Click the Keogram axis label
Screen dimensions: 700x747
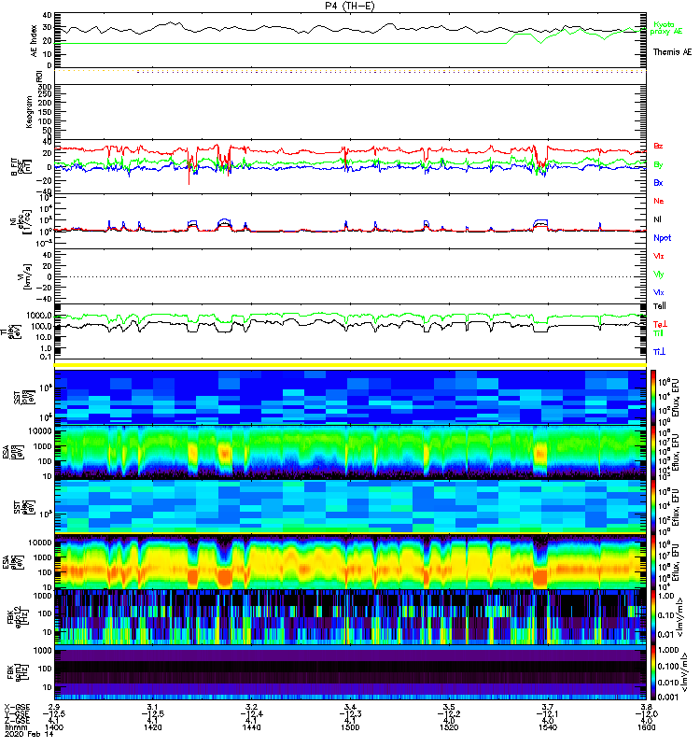pyautogui.click(x=29, y=112)
